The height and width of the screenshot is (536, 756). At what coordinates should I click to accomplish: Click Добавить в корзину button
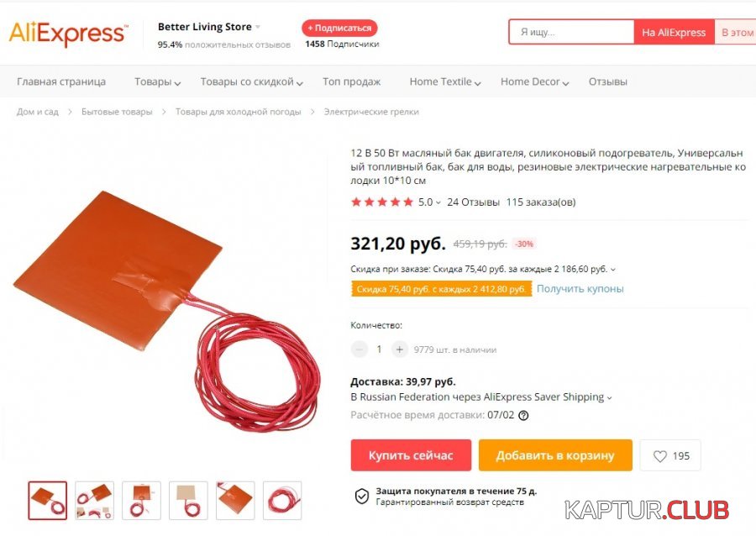click(x=555, y=455)
